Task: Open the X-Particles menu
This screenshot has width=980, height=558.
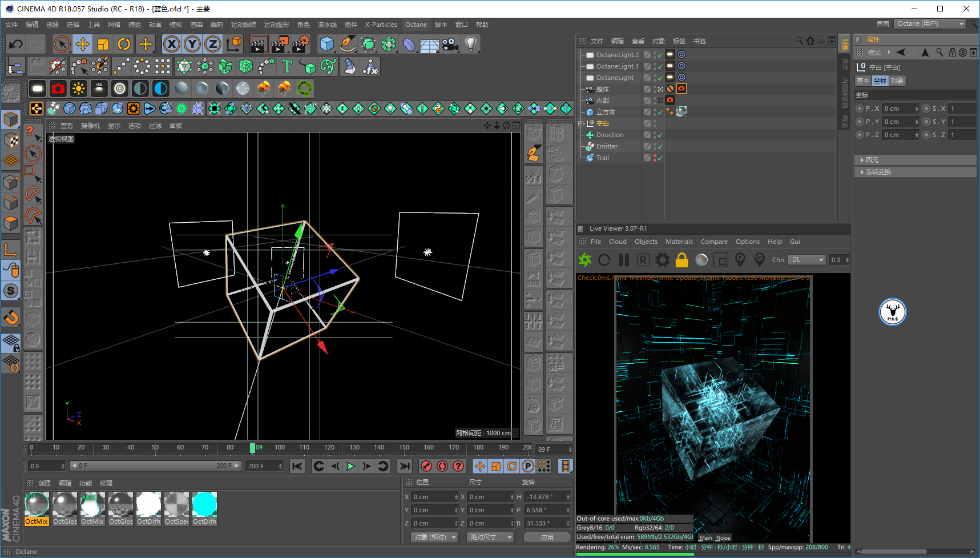Action: tap(381, 25)
